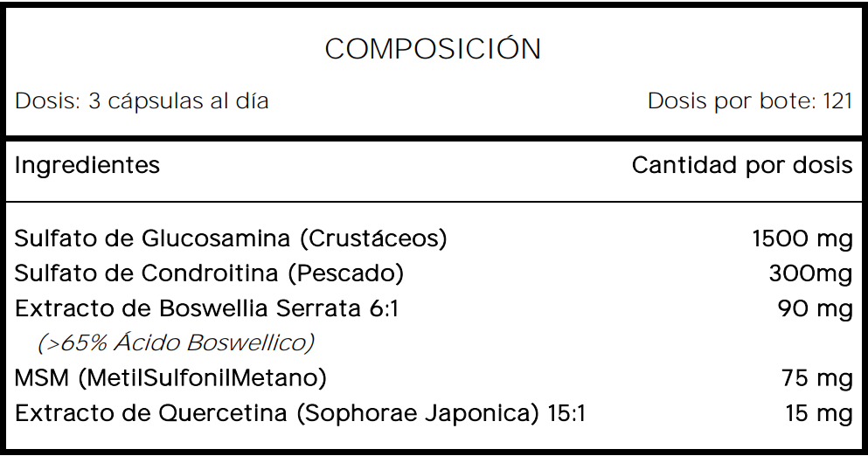Click the '(Pescado)' allergen text
868x456 pixels.
[x=346, y=273]
